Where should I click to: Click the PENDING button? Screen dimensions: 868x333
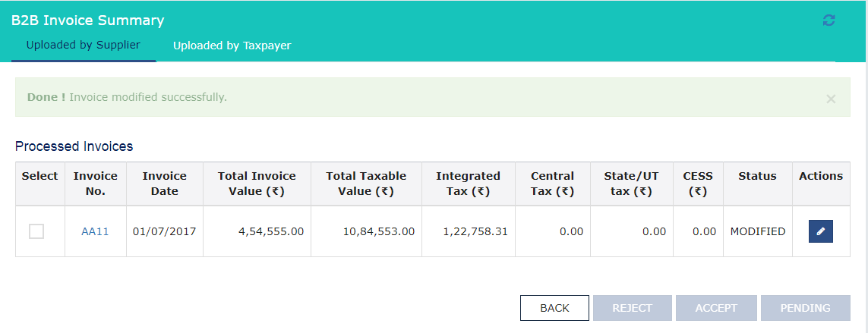click(x=805, y=308)
